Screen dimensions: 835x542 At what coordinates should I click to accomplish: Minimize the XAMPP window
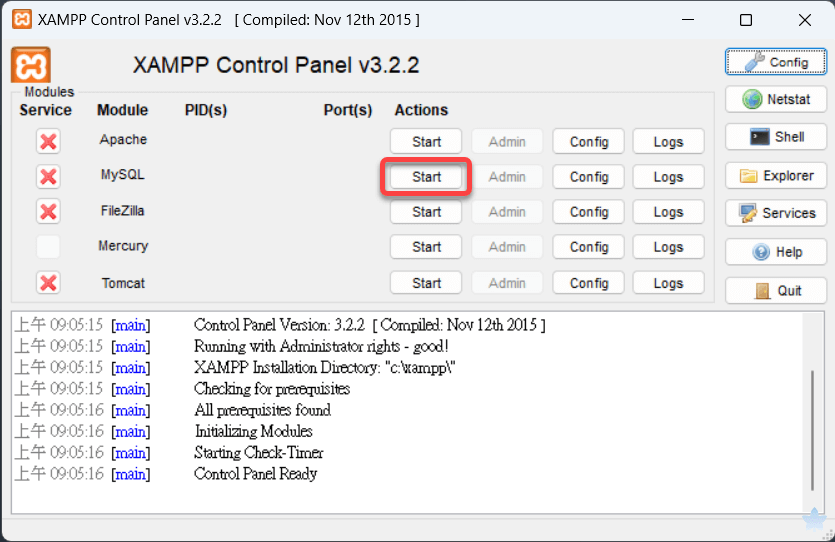click(x=688, y=20)
